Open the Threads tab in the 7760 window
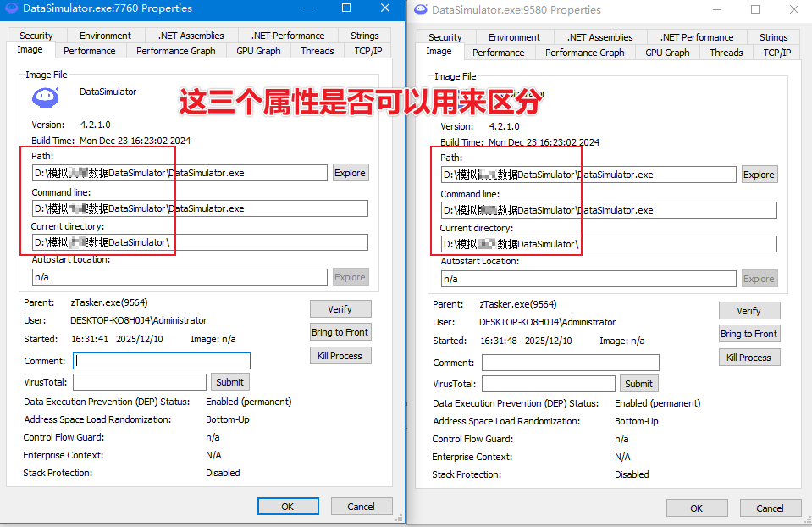The image size is (812, 527). (x=318, y=51)
